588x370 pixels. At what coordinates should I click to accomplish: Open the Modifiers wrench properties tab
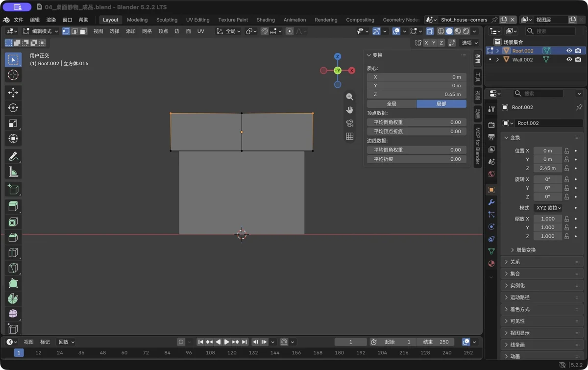point(491,202)
